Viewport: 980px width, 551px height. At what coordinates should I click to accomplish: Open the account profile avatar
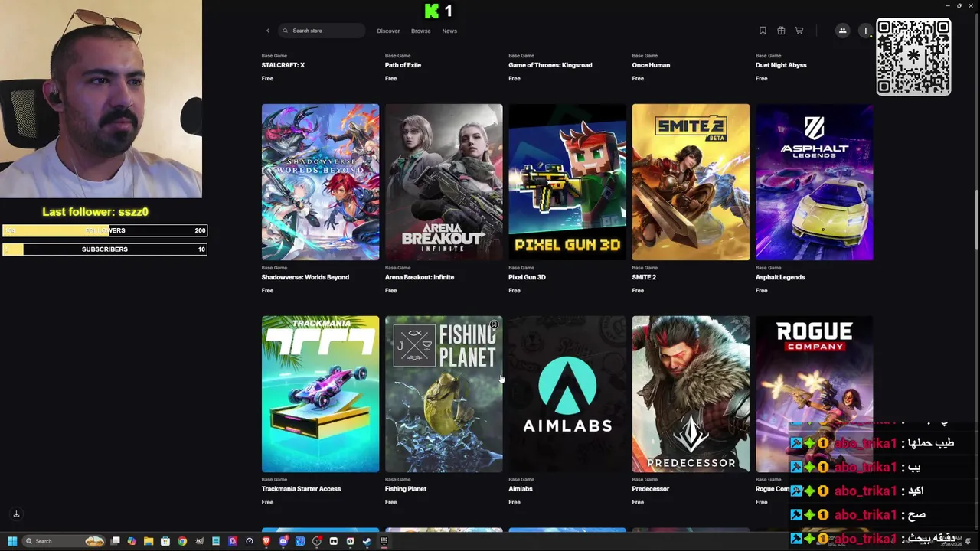(x=866, y=31)
